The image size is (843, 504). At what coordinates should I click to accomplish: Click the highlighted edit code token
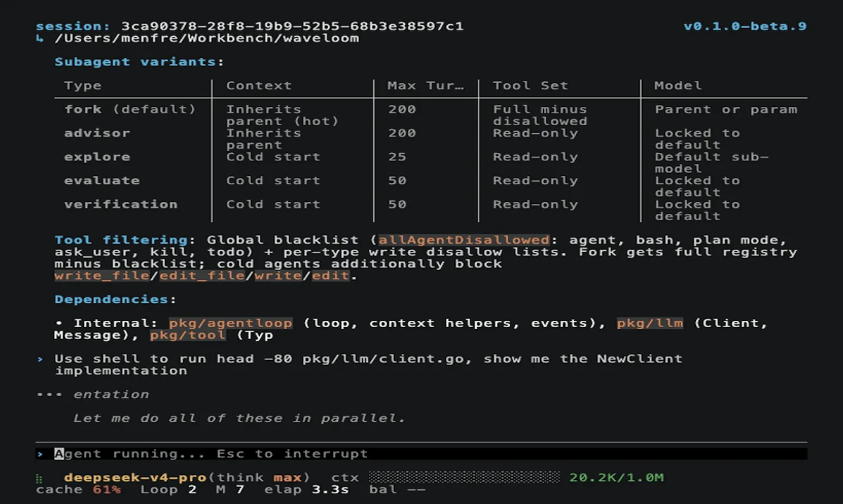[330, 275]
